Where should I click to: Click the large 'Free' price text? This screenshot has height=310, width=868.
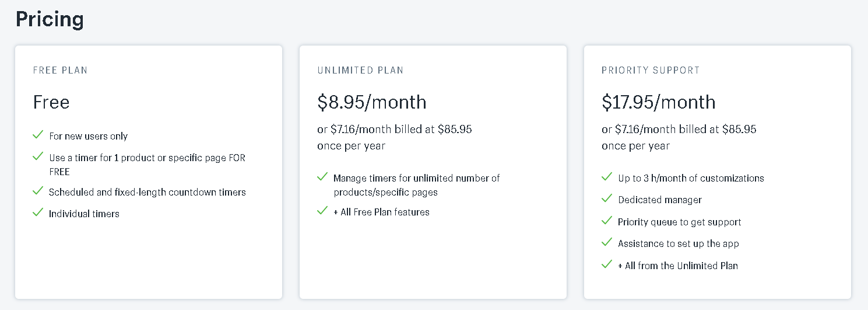tap(51, 102)
